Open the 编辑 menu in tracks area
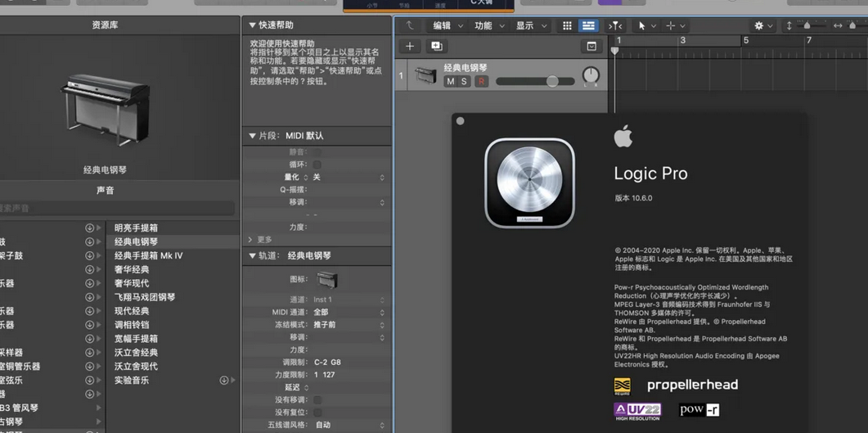868x433 pixels. pyautogui.click(x=446, y=25)
